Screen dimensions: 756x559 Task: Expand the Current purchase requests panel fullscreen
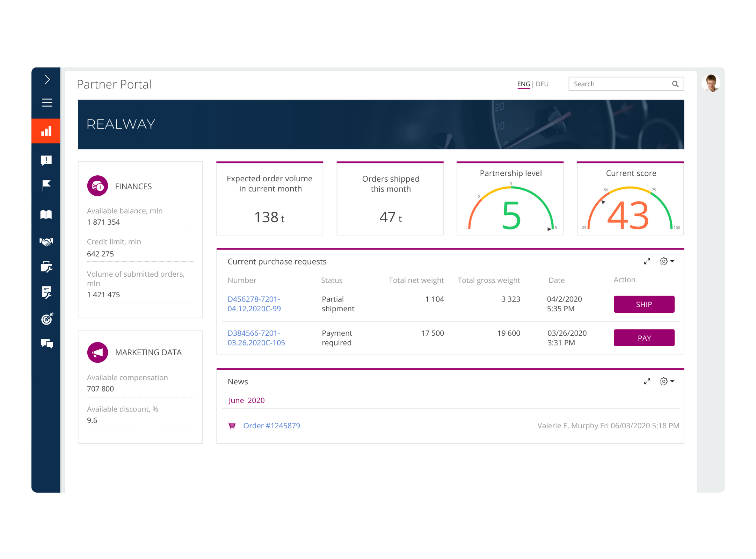click(x=647, y=261)
